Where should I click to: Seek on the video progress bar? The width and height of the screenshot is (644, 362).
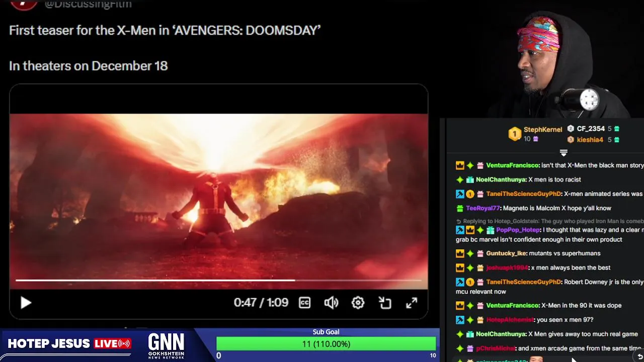tap(218, 280)
